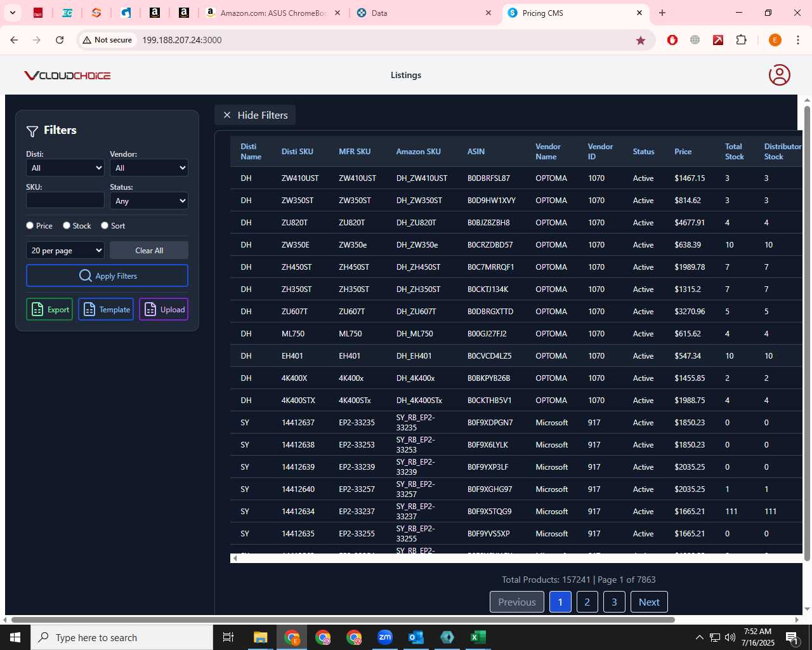812x650 pixels.
Task: Click the Previous page button
Action: tap(517, 602)
